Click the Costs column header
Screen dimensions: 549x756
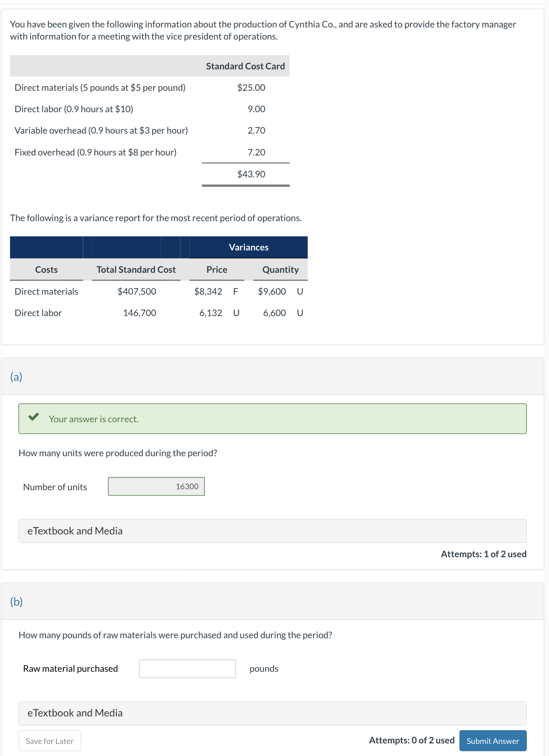47,270
